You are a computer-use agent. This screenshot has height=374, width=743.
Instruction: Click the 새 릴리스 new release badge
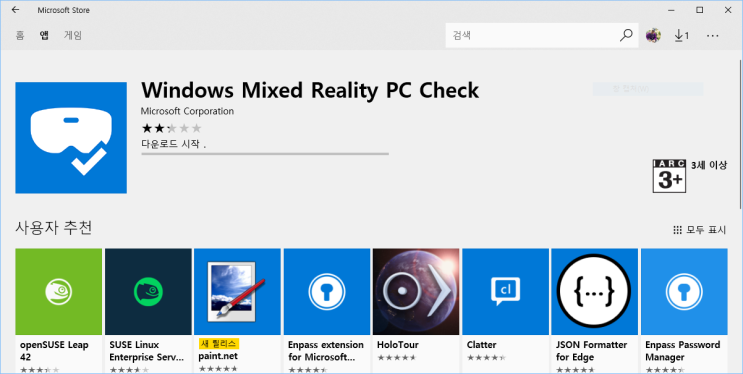219,343
